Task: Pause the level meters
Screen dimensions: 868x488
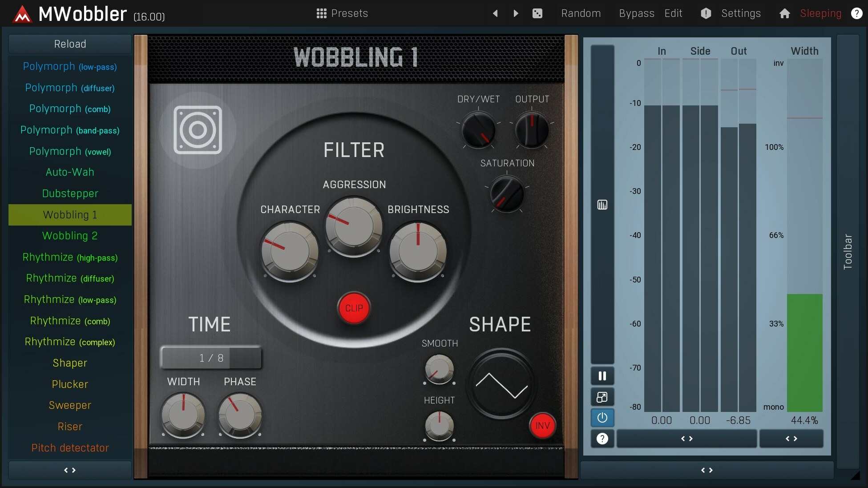Action: 602,376
